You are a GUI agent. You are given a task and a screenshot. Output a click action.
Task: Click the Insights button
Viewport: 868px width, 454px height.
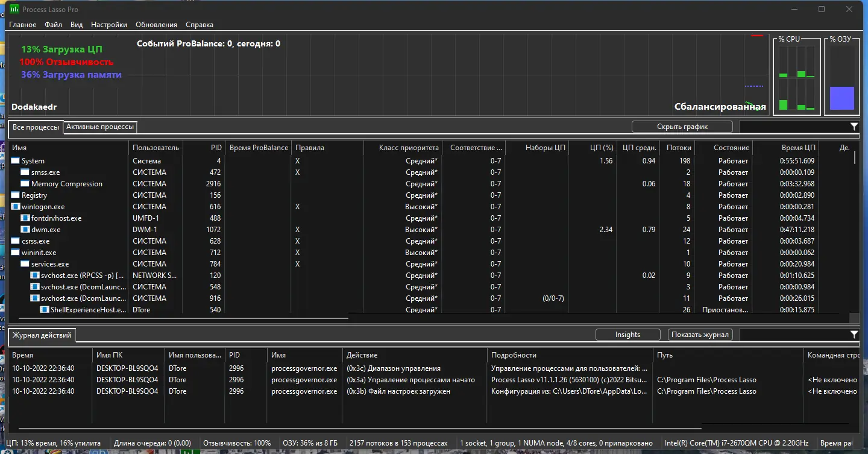click(x=627, y=335)
